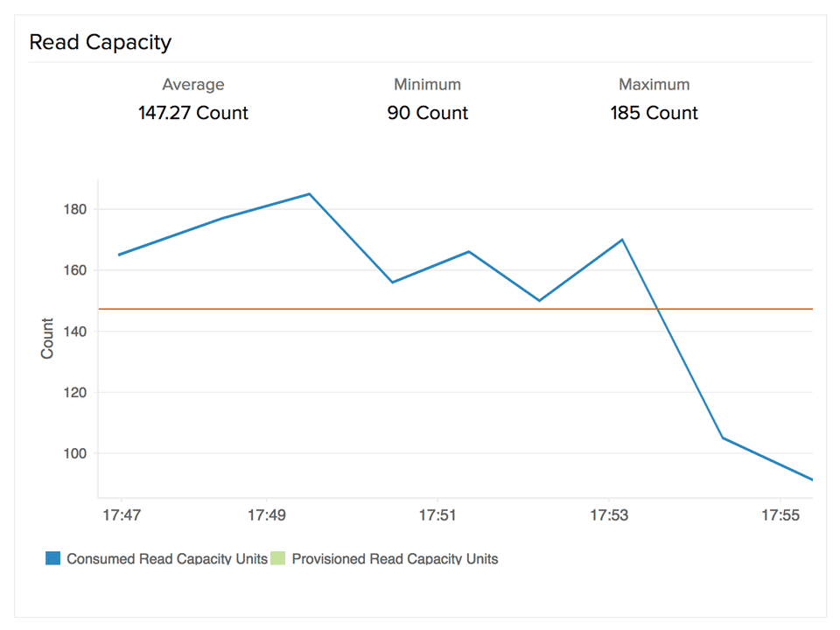
Task: Click the 180 y-axis tick label
Action: click(x=74, y=209)
